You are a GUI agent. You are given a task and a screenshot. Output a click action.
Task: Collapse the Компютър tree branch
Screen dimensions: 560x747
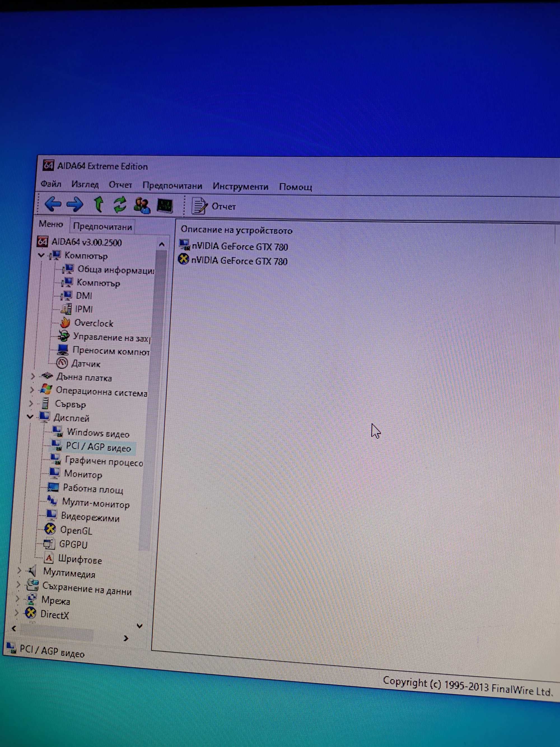[x=41, y=255]
